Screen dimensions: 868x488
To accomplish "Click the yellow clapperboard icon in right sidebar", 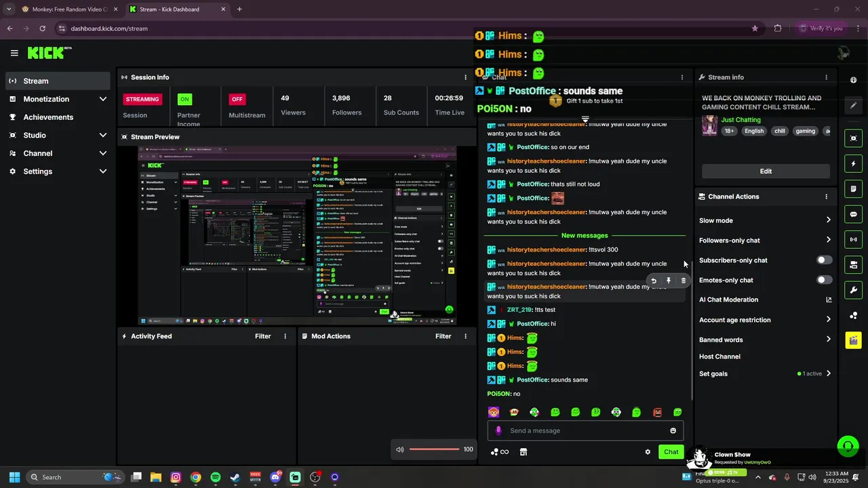I will 853,340.
